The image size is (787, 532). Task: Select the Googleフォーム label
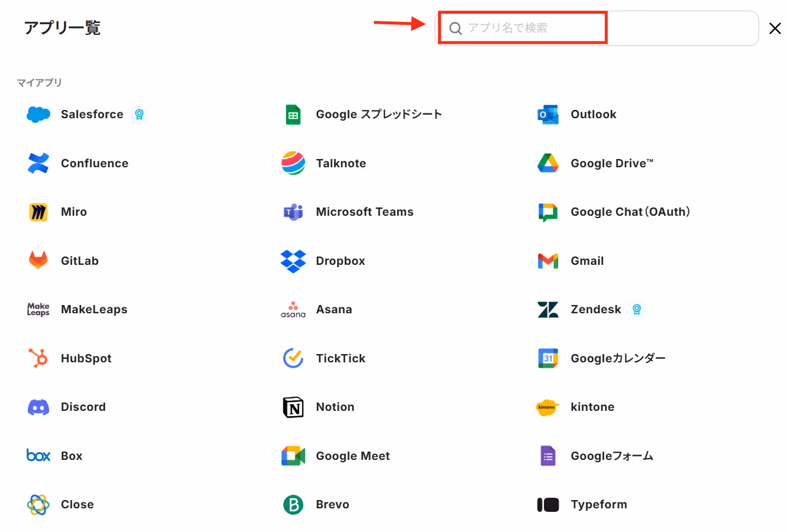point(612,456)
